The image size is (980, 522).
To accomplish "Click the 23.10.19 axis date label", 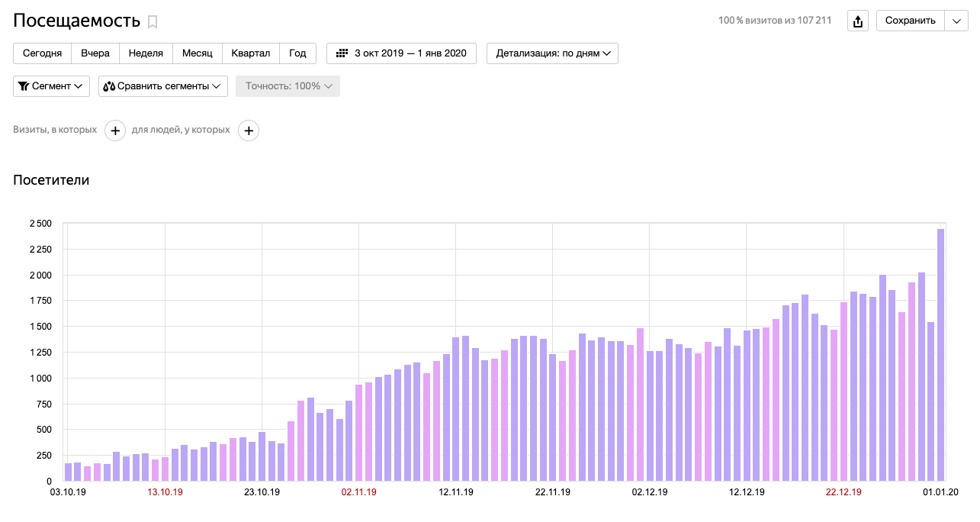I will point(262,492).
